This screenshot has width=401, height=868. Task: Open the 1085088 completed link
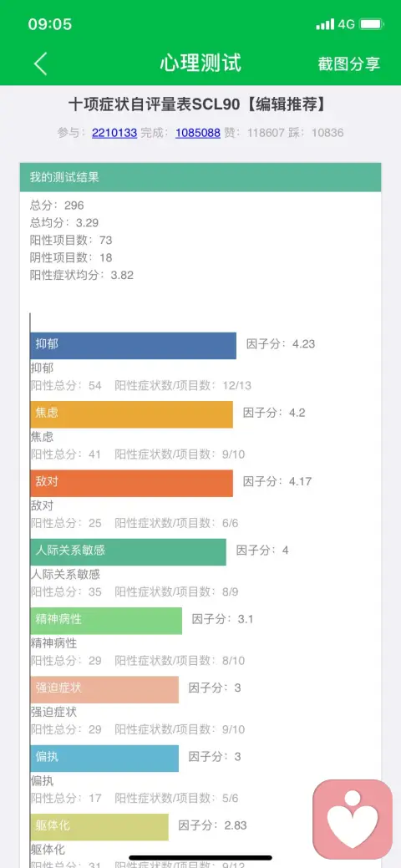198,133
